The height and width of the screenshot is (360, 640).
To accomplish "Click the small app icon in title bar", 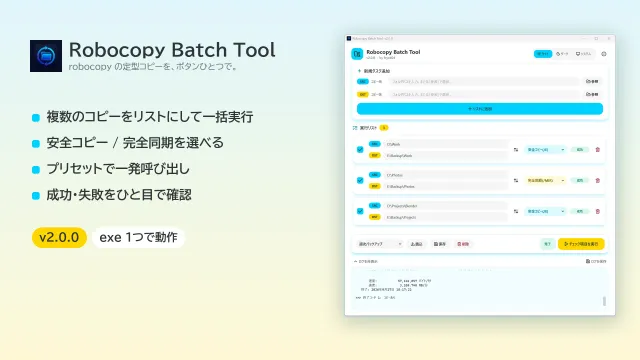I will [x=349, y=38].
